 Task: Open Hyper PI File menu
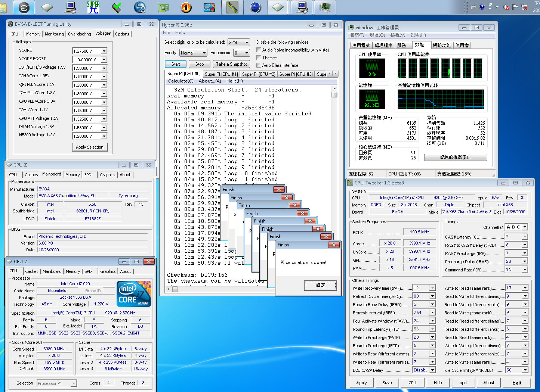(x=167, y=32)
